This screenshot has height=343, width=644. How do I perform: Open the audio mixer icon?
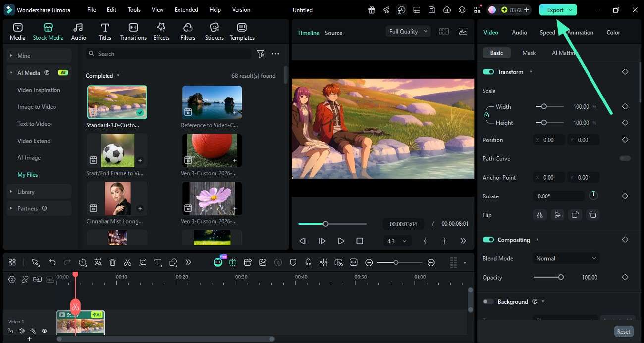click(x=323, y=262)
